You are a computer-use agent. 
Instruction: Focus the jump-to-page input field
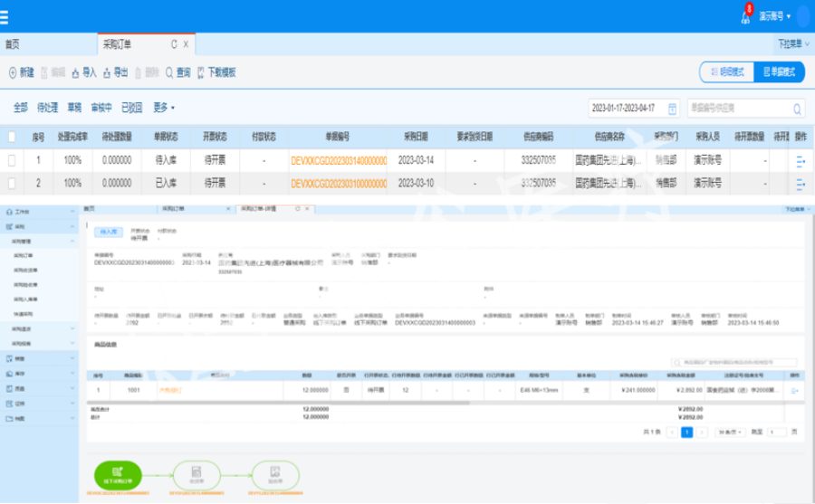coord(777,433)
